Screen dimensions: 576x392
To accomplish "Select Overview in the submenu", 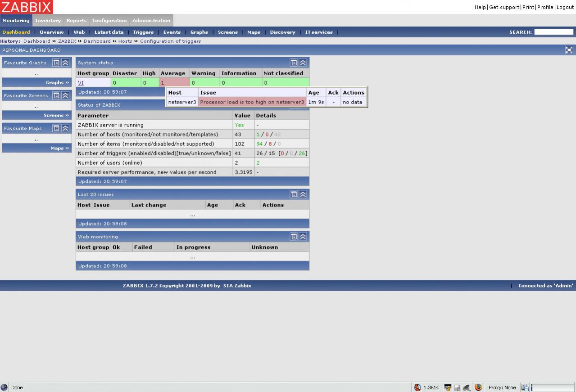I will pyautogui.click(x=52, y=32).
